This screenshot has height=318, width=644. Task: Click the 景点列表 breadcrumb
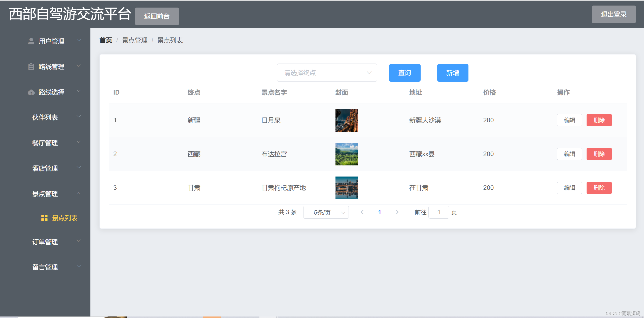[x=170, y=40]
